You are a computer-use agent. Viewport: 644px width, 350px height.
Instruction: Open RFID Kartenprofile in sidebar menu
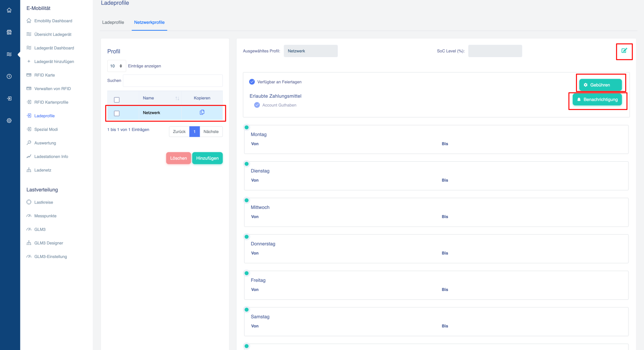pos(51,102)
